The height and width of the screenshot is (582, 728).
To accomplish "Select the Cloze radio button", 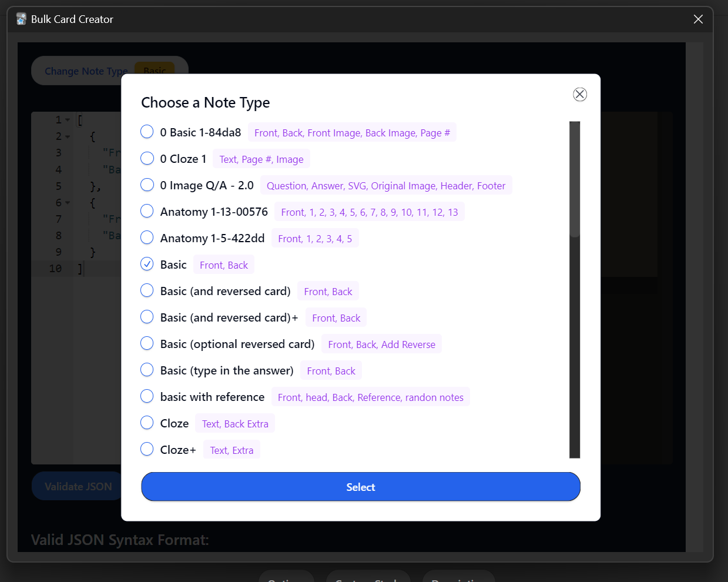I will [x=147, y=423].
